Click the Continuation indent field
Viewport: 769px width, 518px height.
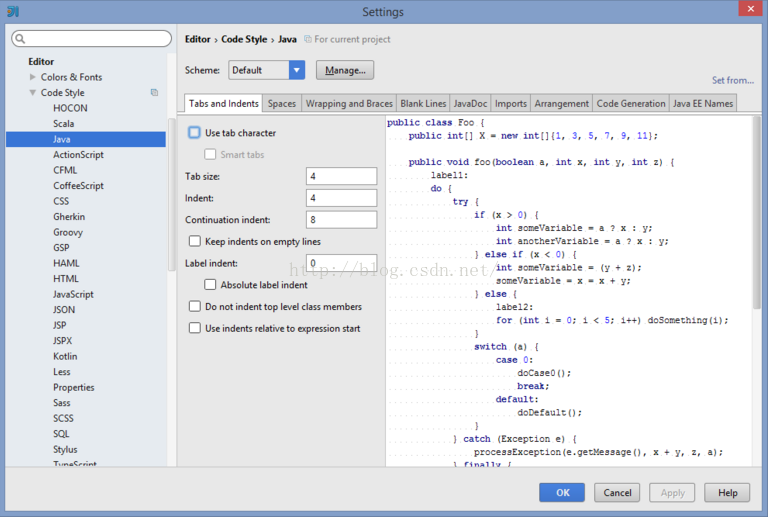(x=341, y=219)
